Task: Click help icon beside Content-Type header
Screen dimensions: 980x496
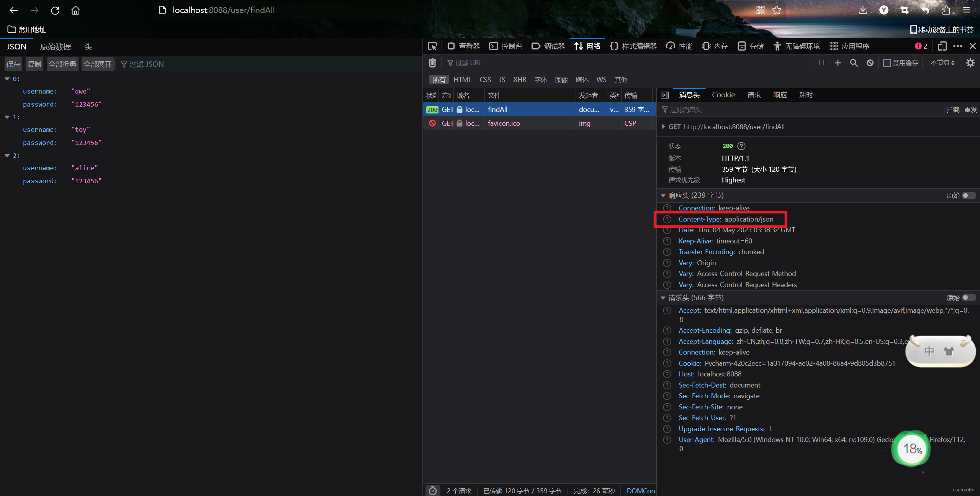Action: click(667, 219)
